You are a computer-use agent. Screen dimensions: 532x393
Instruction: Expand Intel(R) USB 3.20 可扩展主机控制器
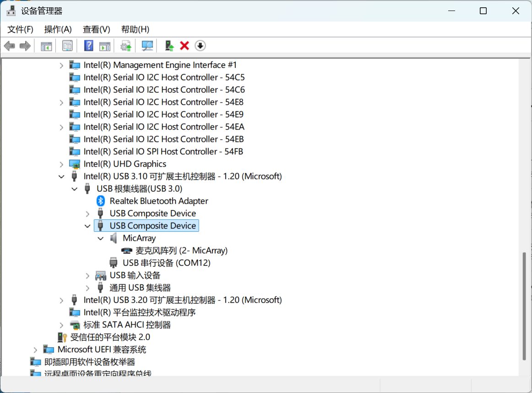pos(61,300)
